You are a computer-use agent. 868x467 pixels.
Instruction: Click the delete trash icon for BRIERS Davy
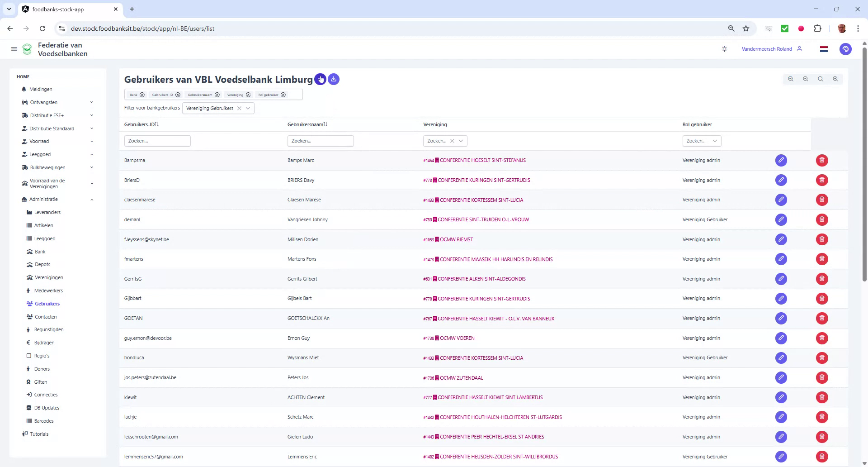pyautogui.click(x=822, y=180)
